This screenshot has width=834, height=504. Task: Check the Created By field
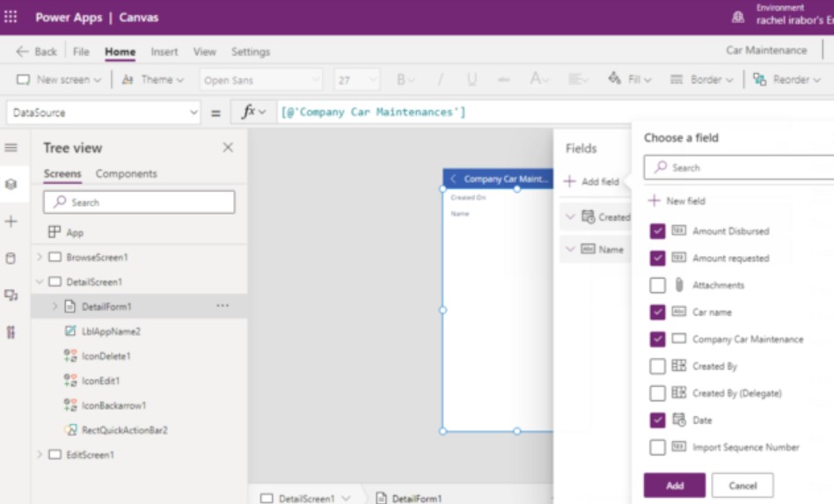[657, 366]
